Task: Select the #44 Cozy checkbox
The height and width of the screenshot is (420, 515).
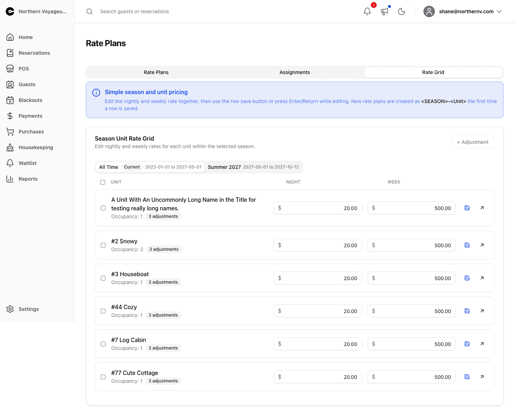Action: (103, 311)
